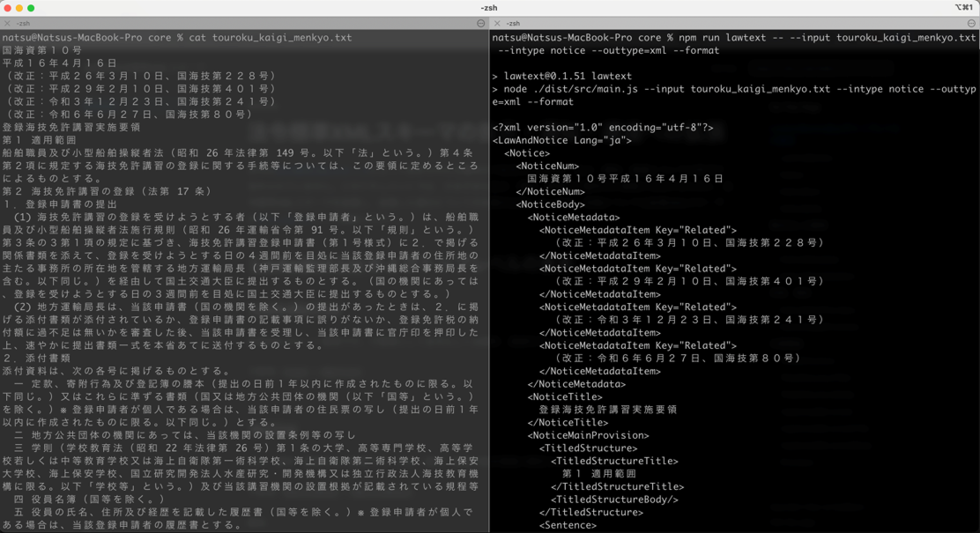Image resolution: width=980 pixels, height=533 pixels.
Task: Click the heading "第２ 海技免許講習の登録（法第 17 条）"
Action: click(107, 191)
